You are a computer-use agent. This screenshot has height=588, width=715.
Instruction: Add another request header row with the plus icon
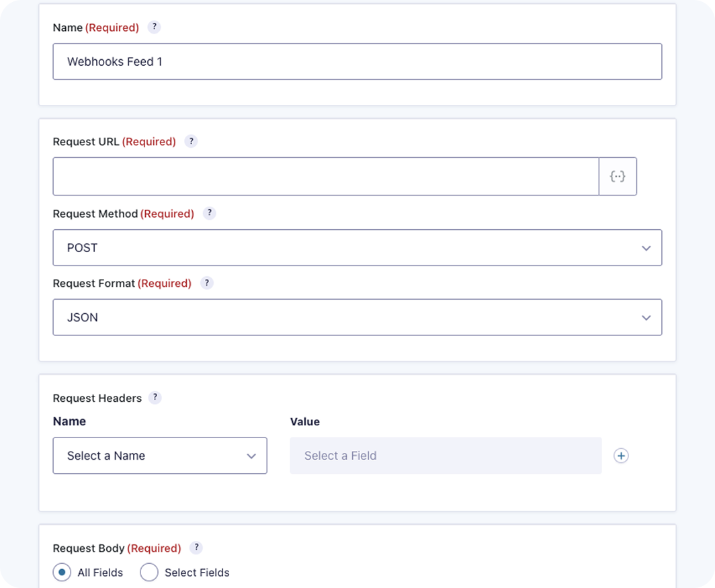pyautogui.click(x=621, y=456)
